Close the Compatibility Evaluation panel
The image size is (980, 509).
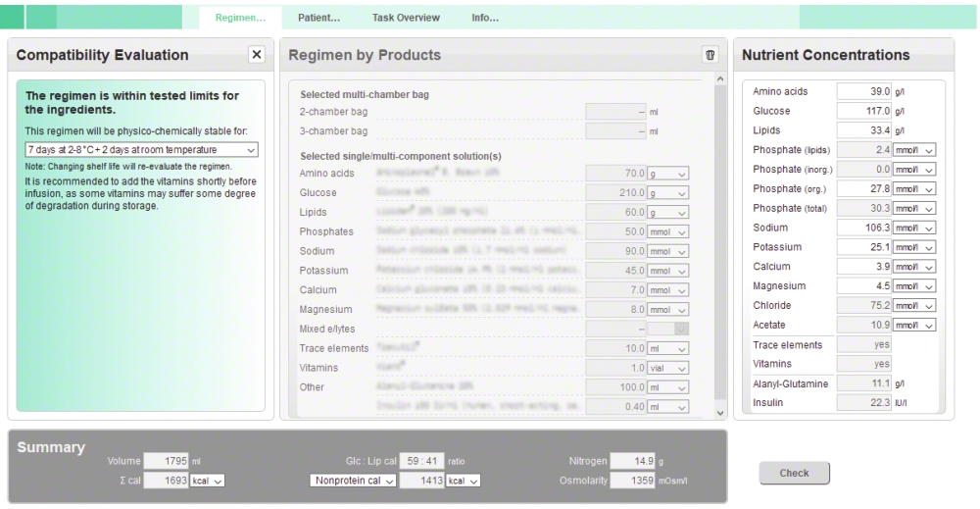(256, 54)
